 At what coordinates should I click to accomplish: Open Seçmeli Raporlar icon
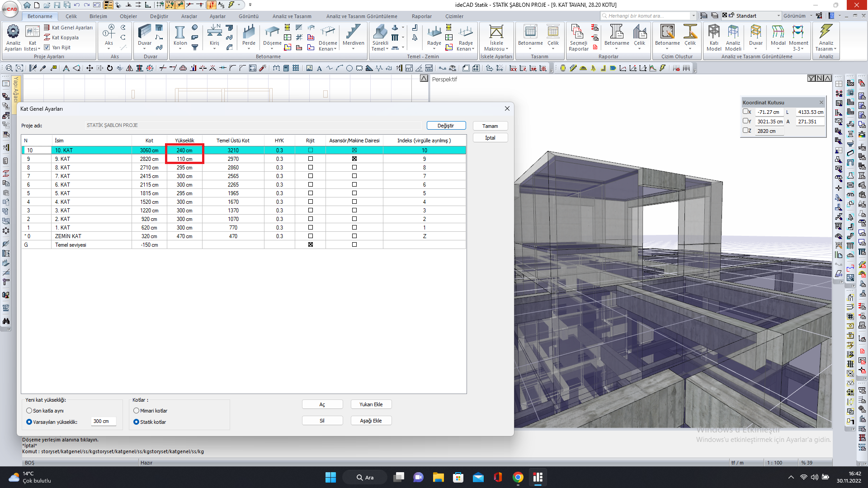pos(578,38)
